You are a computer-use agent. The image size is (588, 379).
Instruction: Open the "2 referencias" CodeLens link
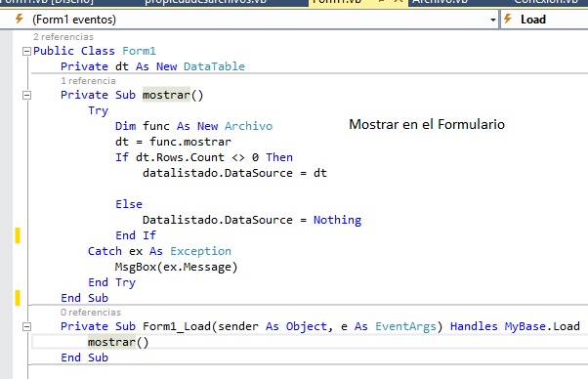(63, 37)
